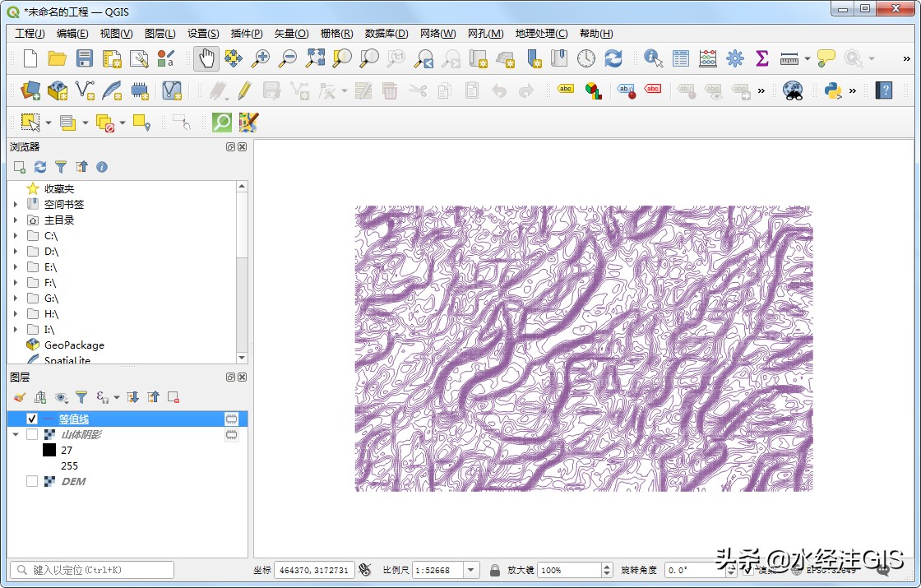Uncheck the 等值线 layer visibility checkbox

32,419
